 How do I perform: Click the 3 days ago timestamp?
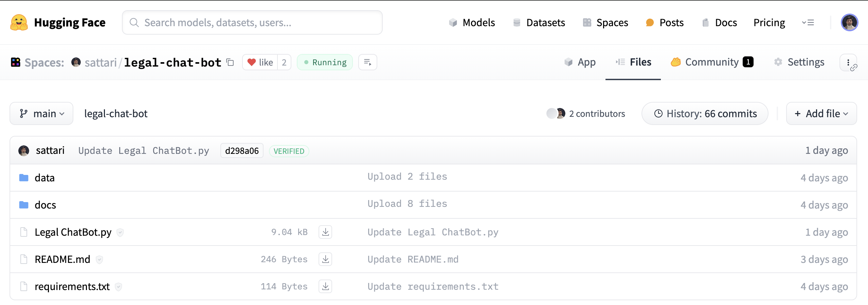(x=824, y=259)
